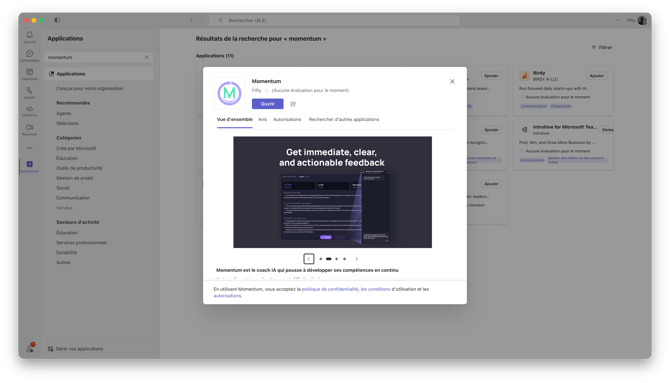Select Éducation under Secteurs d'activité
Image resolution: width=670 pixels, height=383 pixels.
[x=67, y=233]
